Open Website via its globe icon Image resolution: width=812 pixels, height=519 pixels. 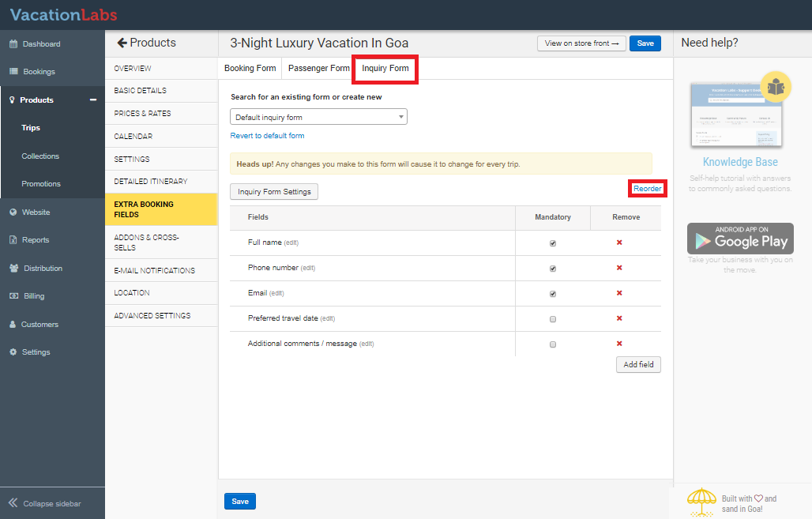13,212
